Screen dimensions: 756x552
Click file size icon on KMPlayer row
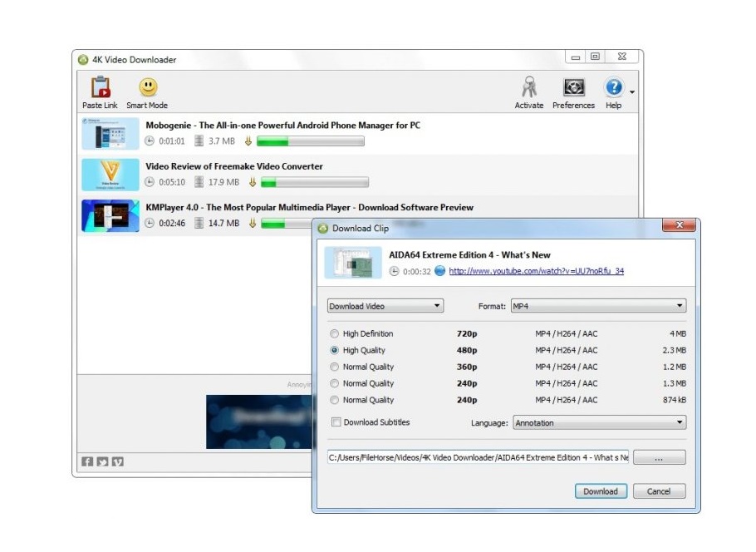point(199,223)
